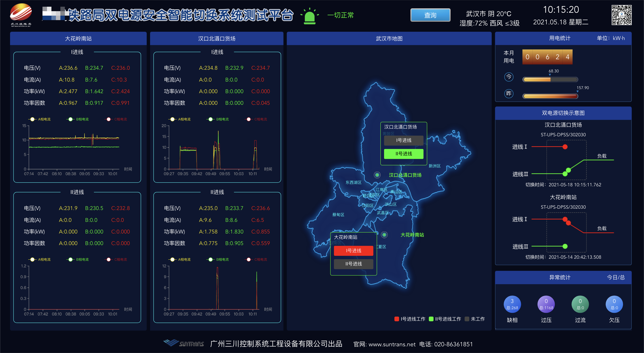Viewport: 644px width, 353px height.
Task: Click the 大花岭南站 map marker dot
Action: point(384,235)
